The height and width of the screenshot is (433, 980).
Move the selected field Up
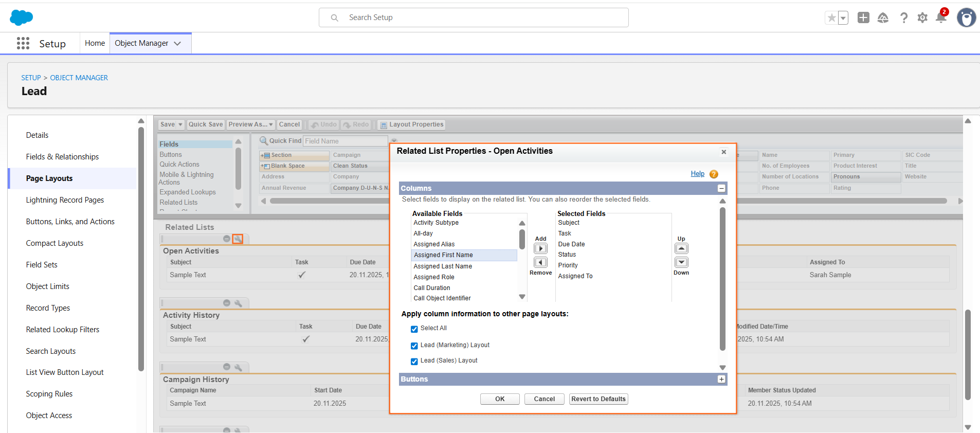point(681,248)
